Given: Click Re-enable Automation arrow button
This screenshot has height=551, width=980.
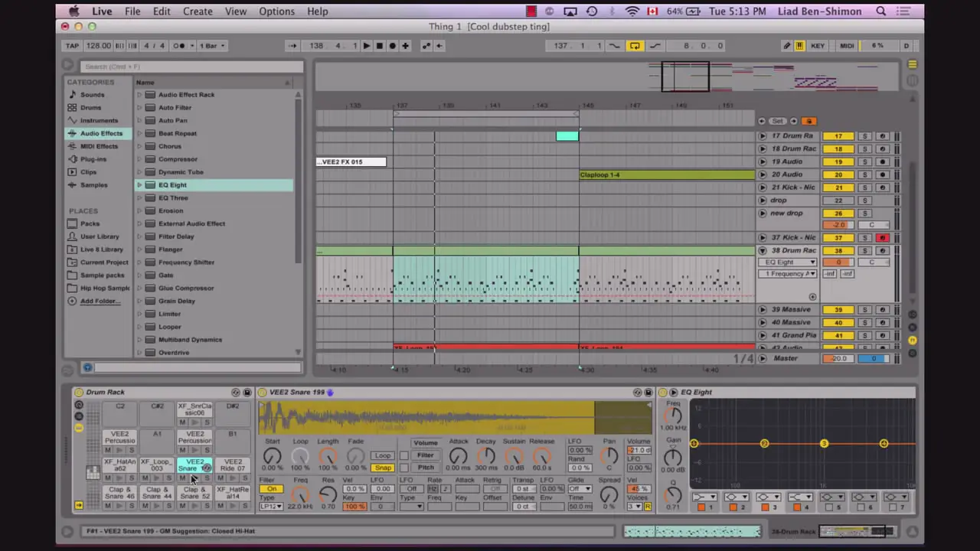Looking at the screenshot, I should pyautogui.click(x=439, y=46).
